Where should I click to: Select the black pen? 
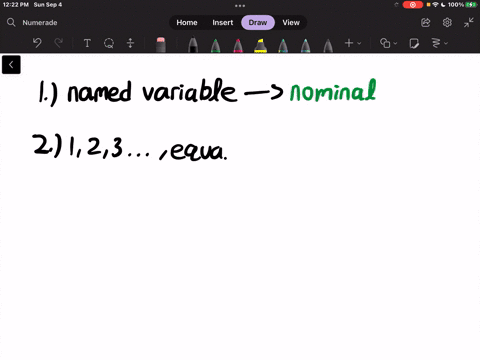[x=193, y=45]
